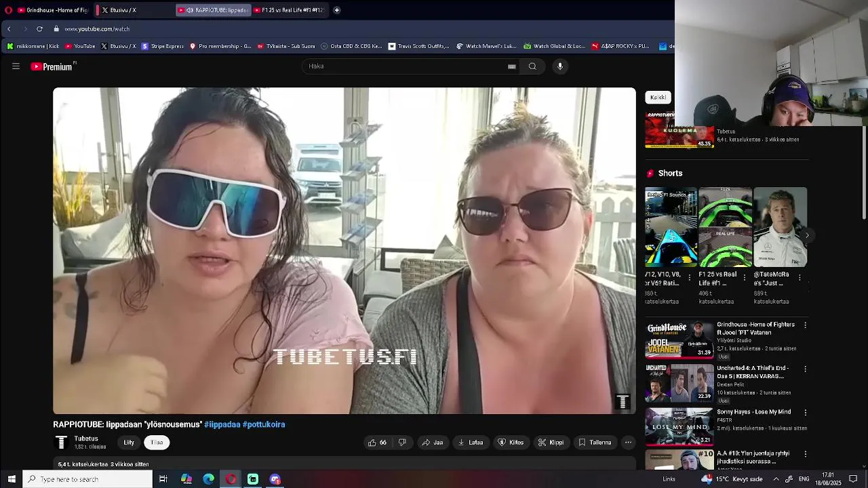The image size is (868, 488).
Task: Dislike the video with thumbs down
Action: click(x=402, y=443)
